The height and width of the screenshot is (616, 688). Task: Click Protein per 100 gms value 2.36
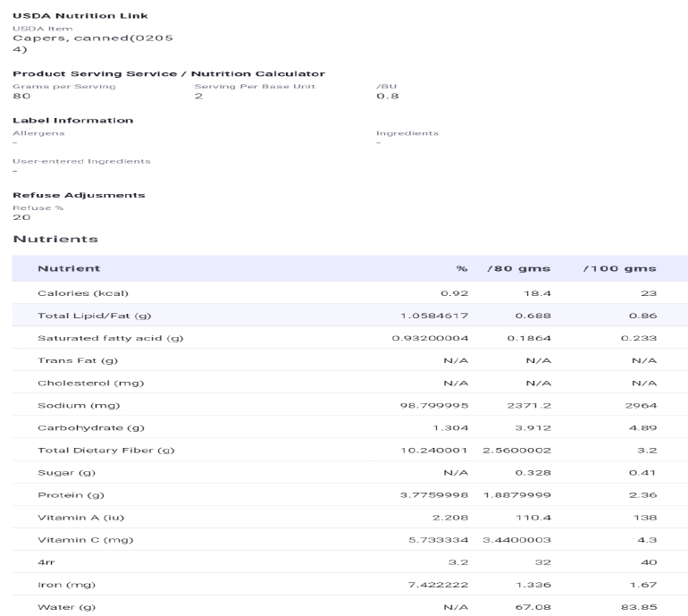pos(642,494)
